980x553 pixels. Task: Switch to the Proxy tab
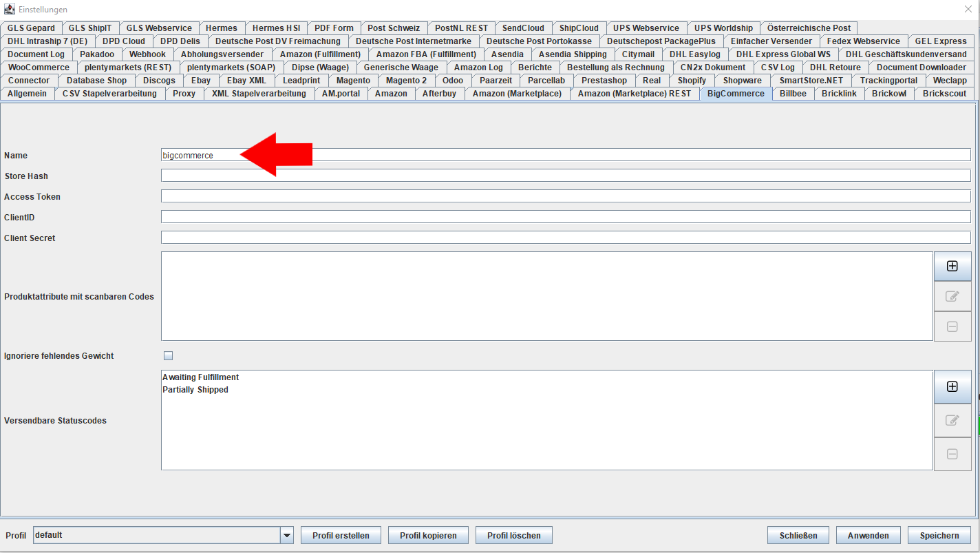click(184, 94)
